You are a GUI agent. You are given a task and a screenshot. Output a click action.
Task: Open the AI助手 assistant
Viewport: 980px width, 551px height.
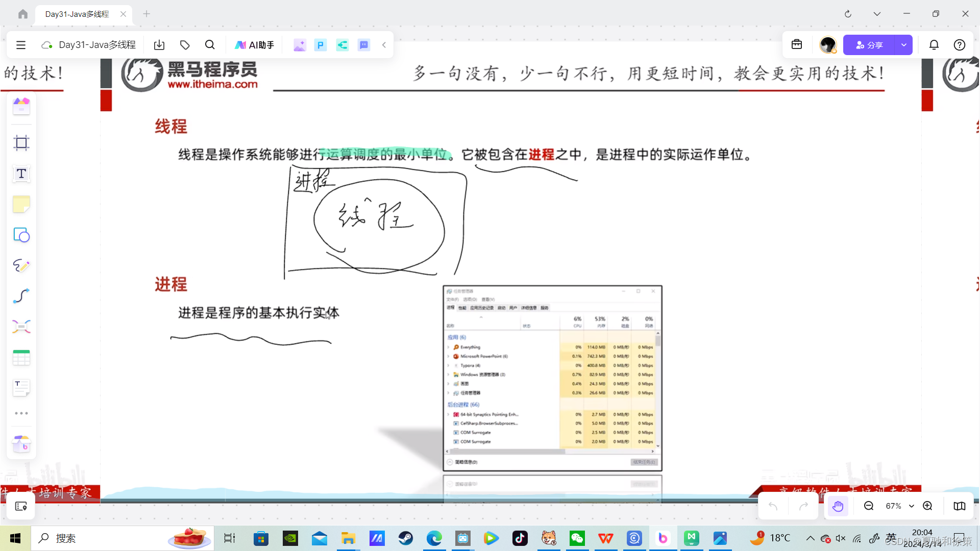coord(254,45)
